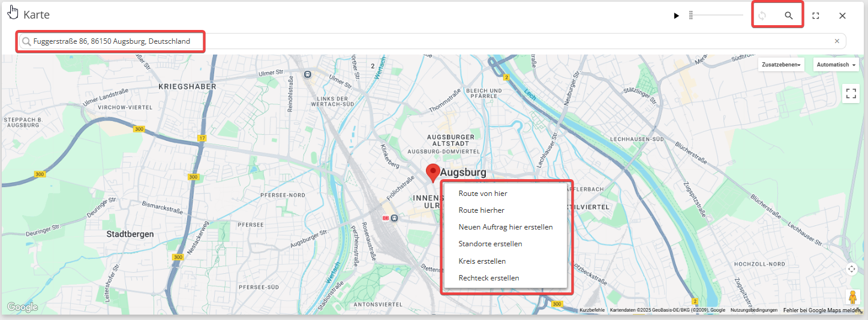Open the map camera pan controls
This screenshot has height=320, width=868.
pos(852,269)
